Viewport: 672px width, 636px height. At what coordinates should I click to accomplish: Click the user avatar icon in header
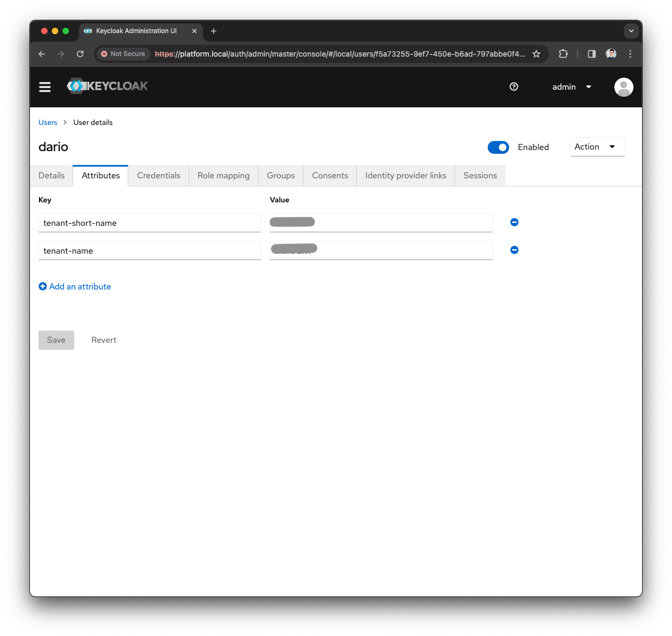pyautogui.click(x=623, y=87)
